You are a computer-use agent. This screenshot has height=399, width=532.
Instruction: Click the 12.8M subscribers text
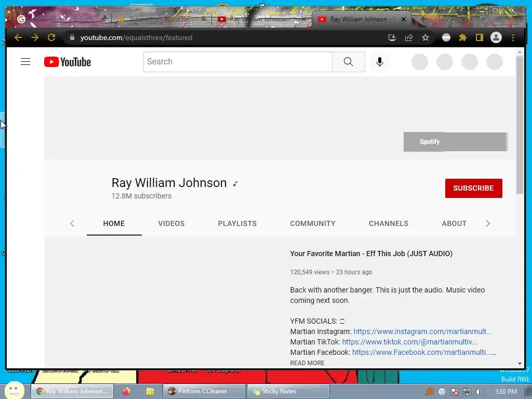tap(141, 196)
